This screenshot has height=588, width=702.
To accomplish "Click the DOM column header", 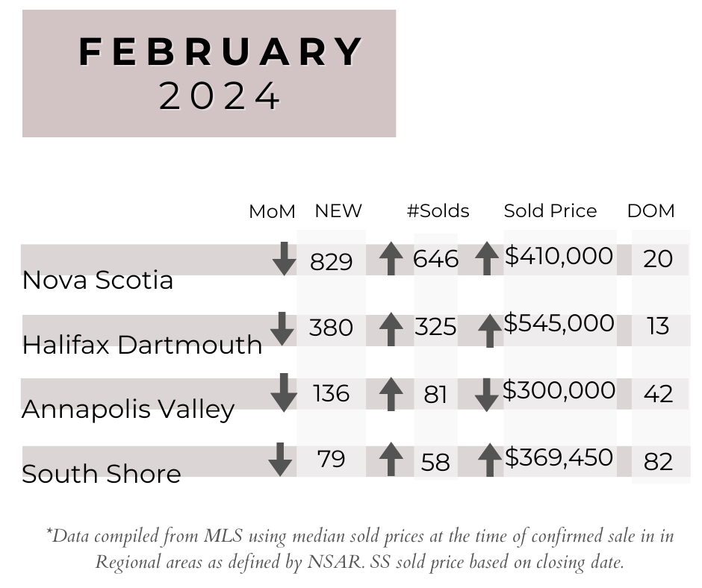I will tap(650, 210).
